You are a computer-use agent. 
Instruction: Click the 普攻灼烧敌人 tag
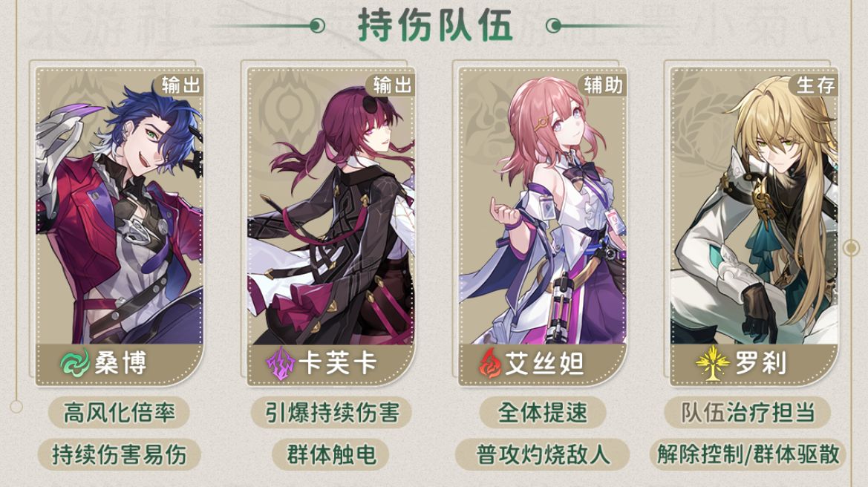click(543, 455)
